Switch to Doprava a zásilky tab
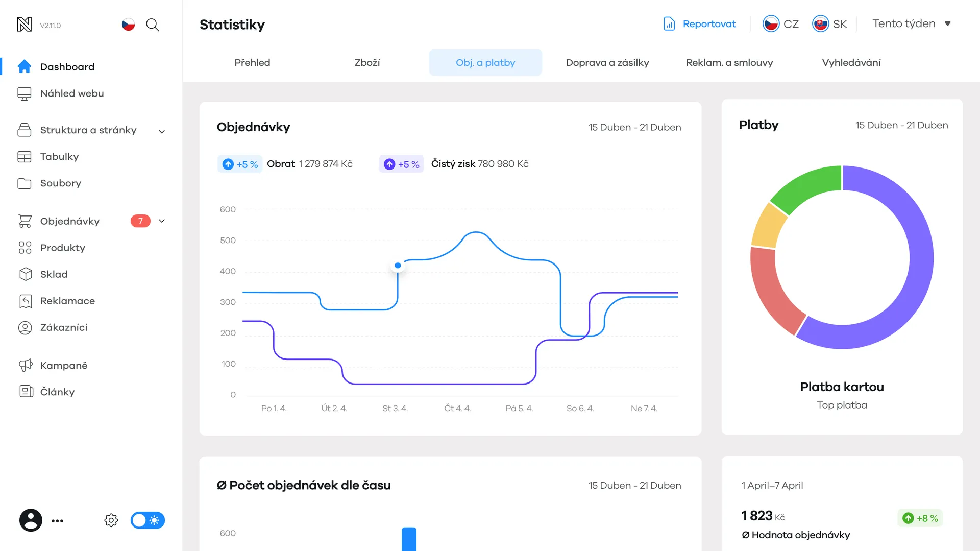 pos(607,62)
